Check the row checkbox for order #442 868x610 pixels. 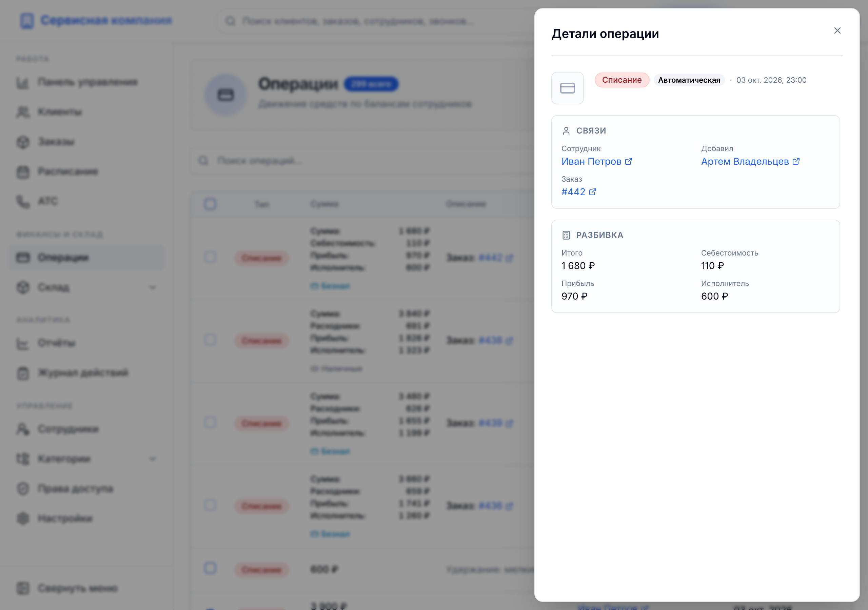[x=210, y=257]
